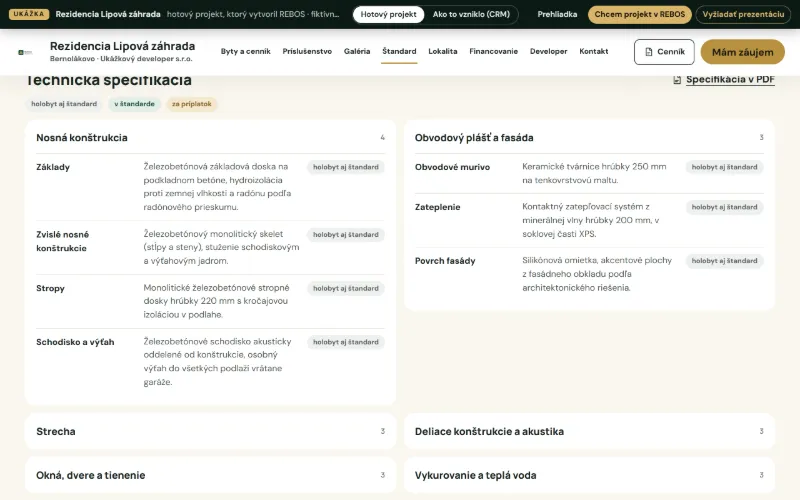Viewport: 800px width, 500px height.
Task: Click the developer logo icon beside project title
Action: 25,52
